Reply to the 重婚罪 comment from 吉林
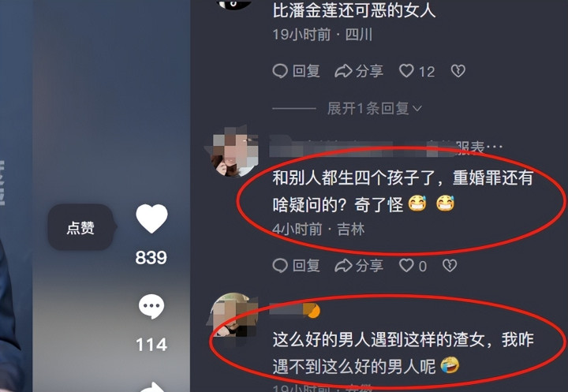 pos(296,266)
